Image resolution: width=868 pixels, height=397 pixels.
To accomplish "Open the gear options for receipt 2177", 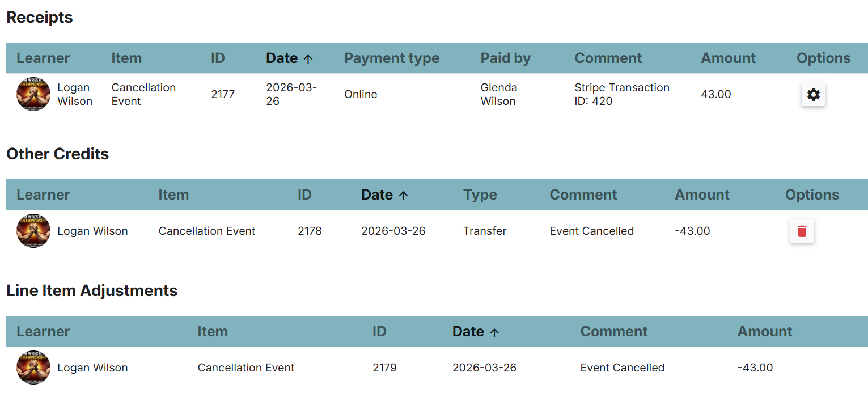I will coord(813,95).
